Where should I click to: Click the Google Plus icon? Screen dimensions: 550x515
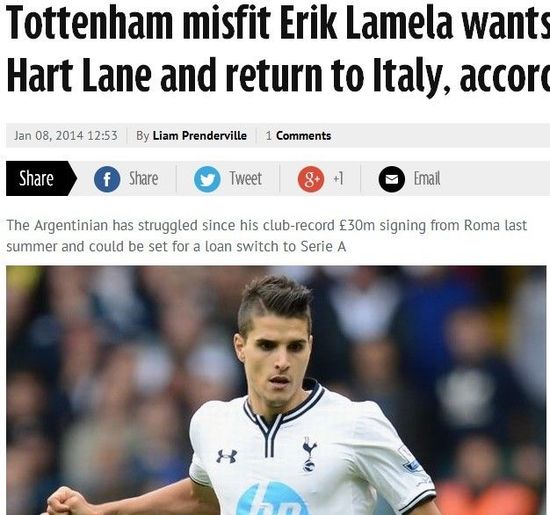311,179
